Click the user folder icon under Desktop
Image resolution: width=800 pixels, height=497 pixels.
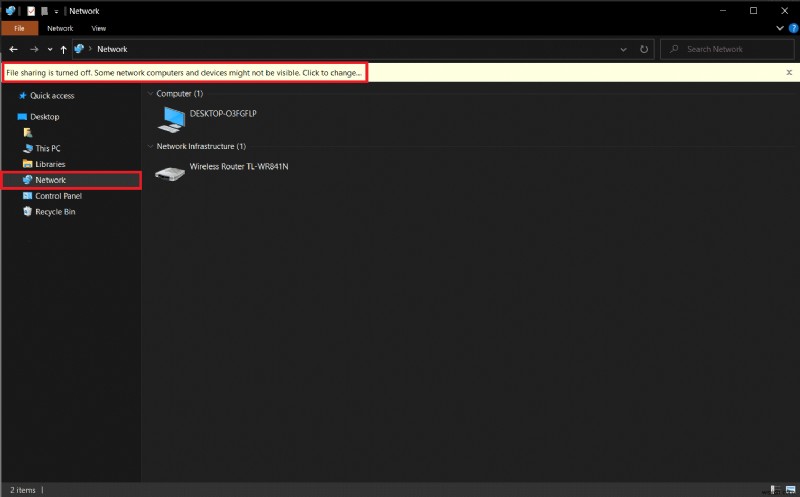coord(28,133)
